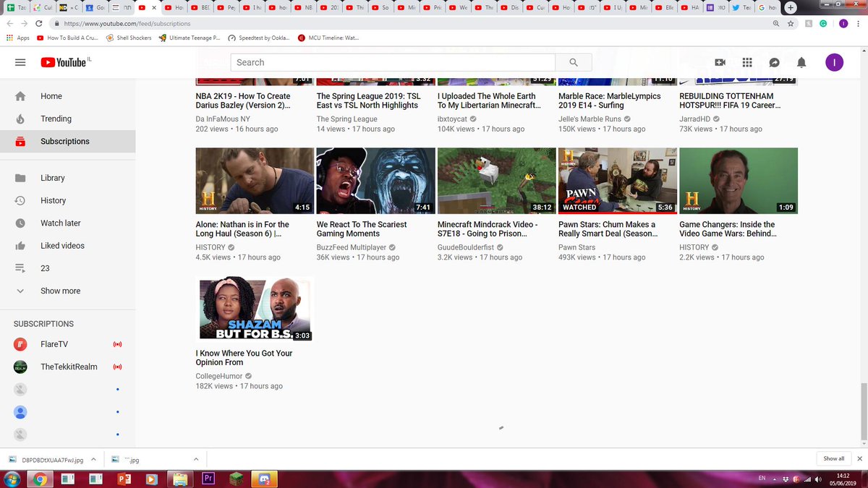Image resolution: width=868 pixels, height=488 pixels.
Task: Open the YouTube apps grid icon
Action: (747, 63)
